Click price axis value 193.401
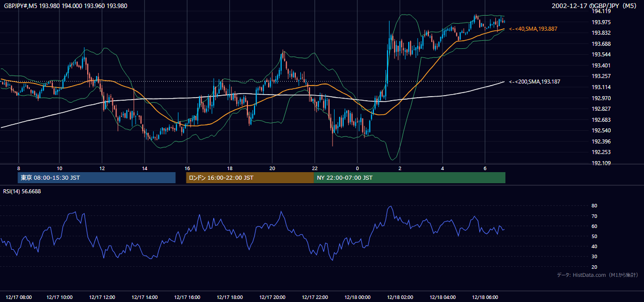The image size is (644, 302). [601, 65]
